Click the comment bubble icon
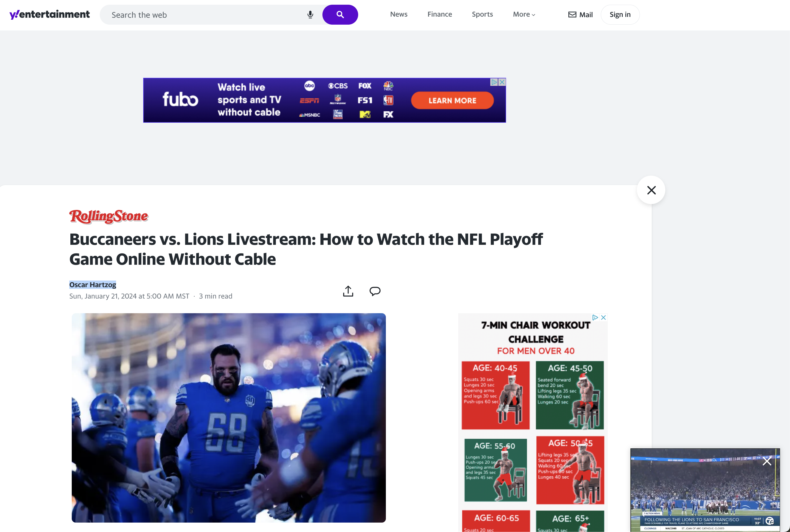 tap(375, 291)
